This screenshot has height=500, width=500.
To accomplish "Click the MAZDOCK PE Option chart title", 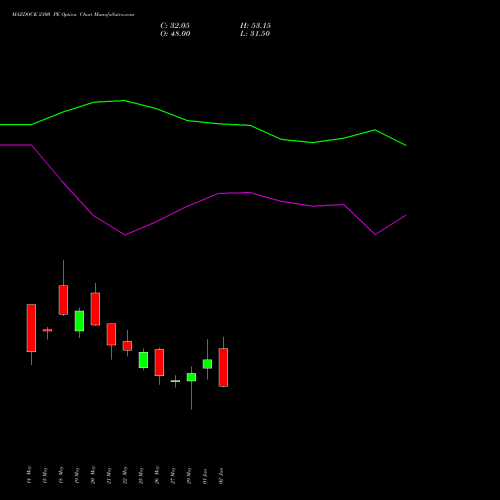I will [x=73, y=15].
